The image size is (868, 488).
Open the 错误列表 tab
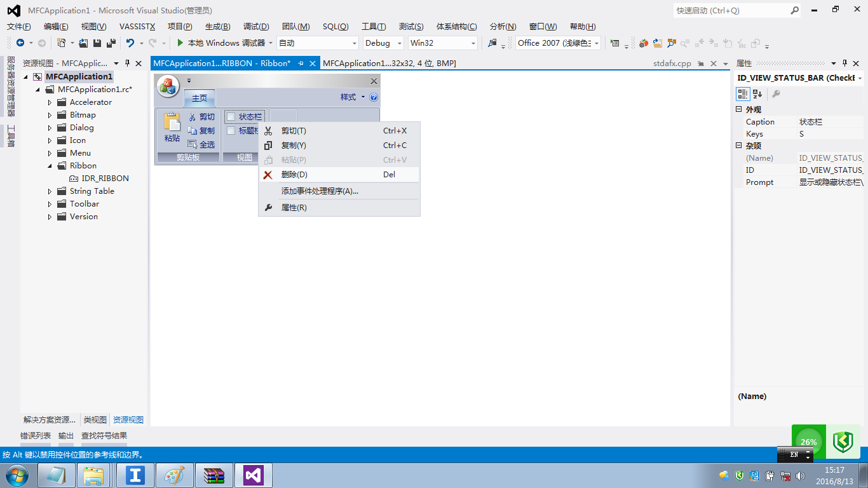coord(36,436)
